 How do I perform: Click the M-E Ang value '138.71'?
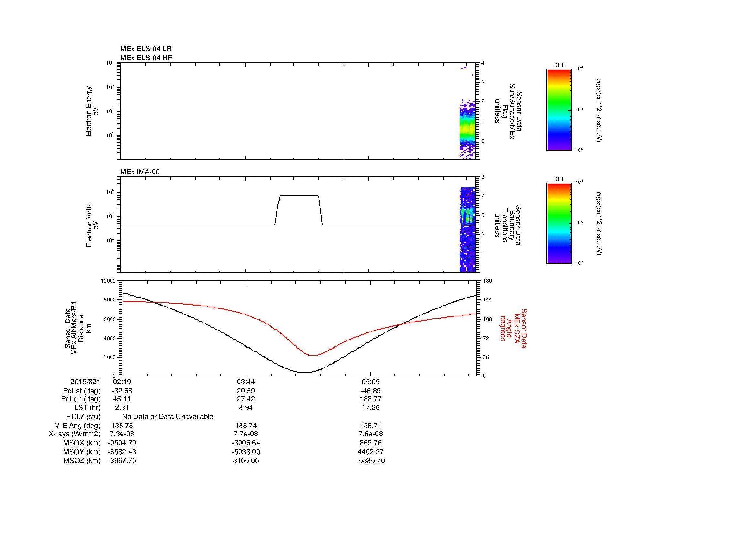tap(371, 425)
